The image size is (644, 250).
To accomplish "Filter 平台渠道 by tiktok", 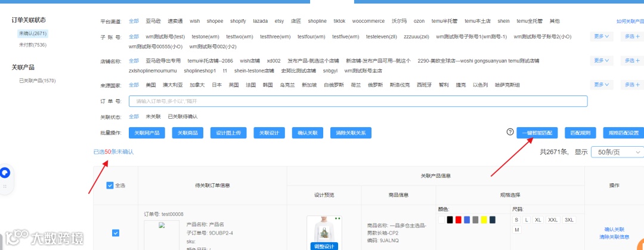I will pos(339,21).
